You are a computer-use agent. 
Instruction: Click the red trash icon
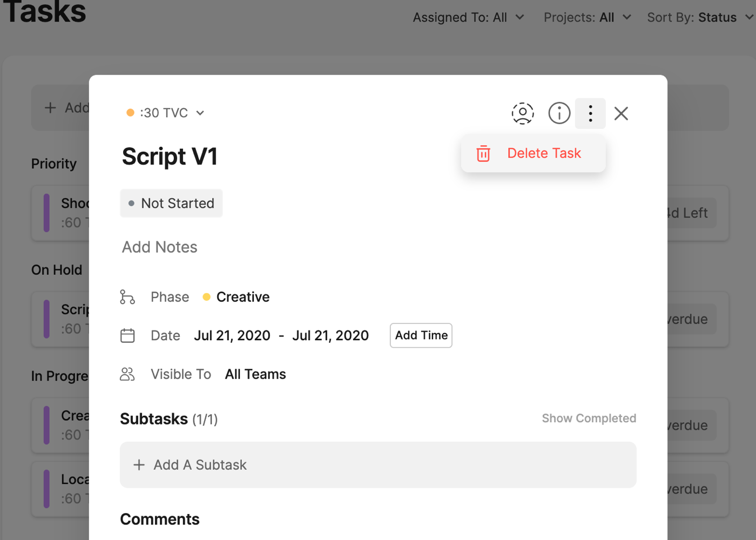[x=483, y=154]
